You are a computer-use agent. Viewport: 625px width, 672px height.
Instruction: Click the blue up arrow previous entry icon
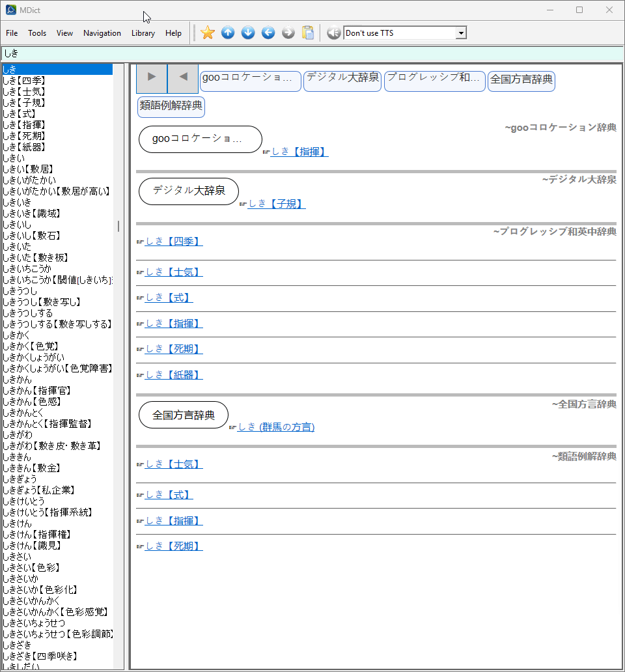(x=228, y=33)
